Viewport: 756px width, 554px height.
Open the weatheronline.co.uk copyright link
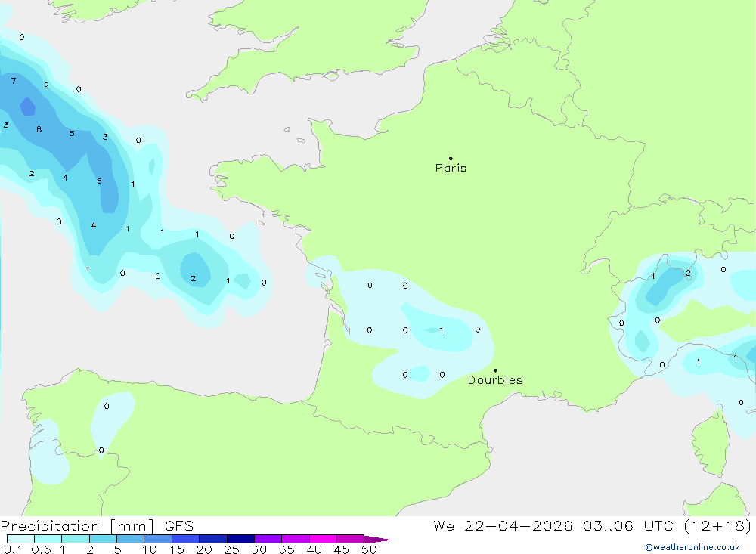coord(692,547)
